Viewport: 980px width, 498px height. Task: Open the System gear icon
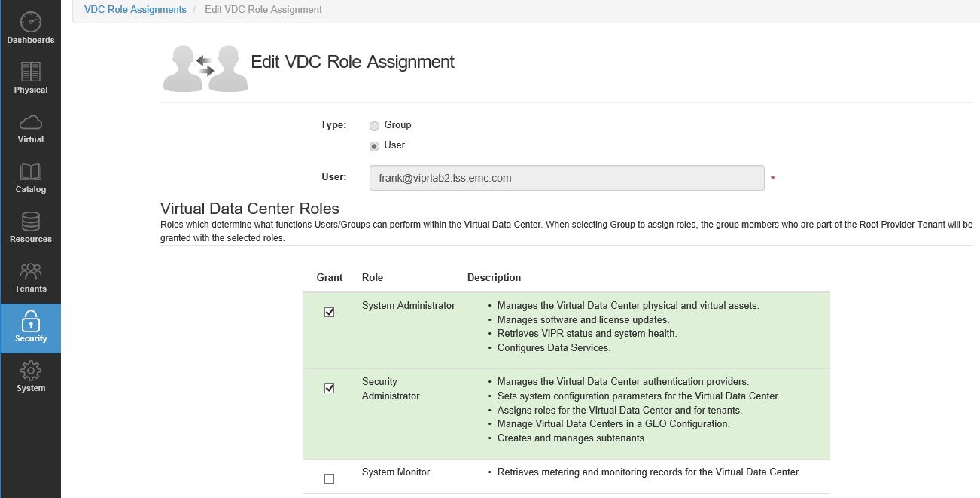[x=31, y=371]
